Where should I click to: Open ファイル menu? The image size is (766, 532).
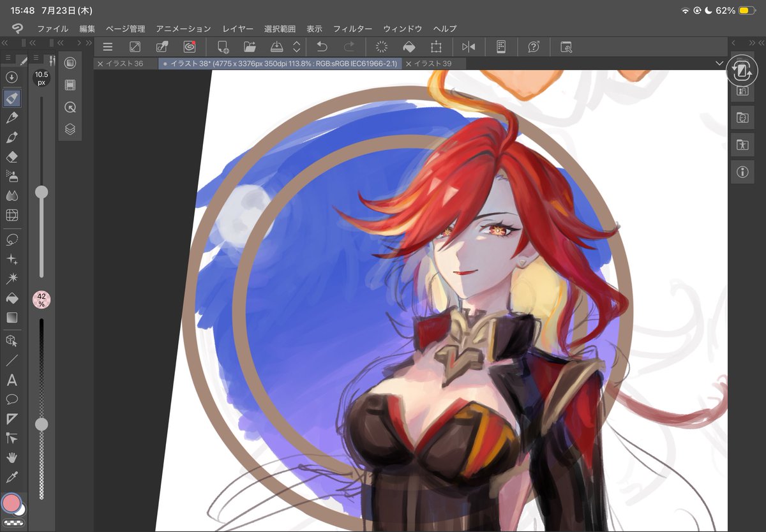coord(53,29)
